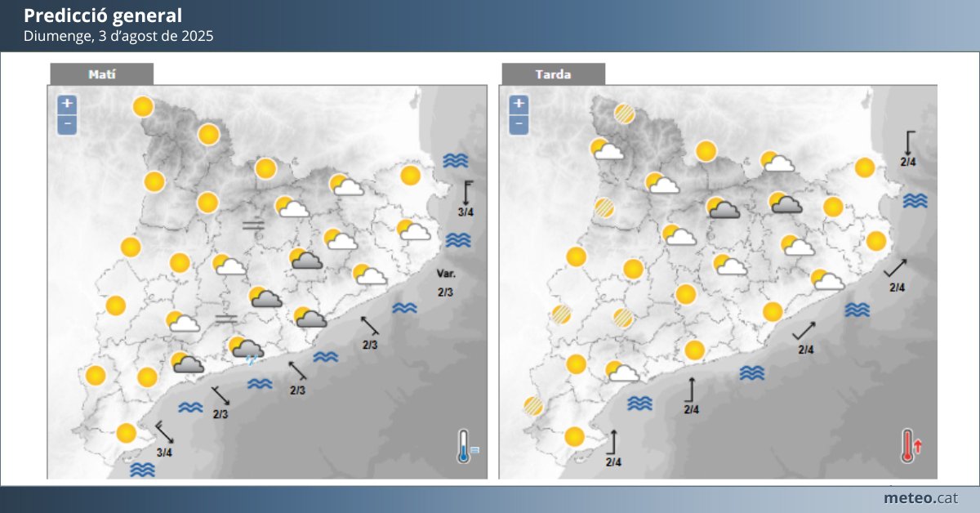Open the meteo.cat link

tap(923, 497)
